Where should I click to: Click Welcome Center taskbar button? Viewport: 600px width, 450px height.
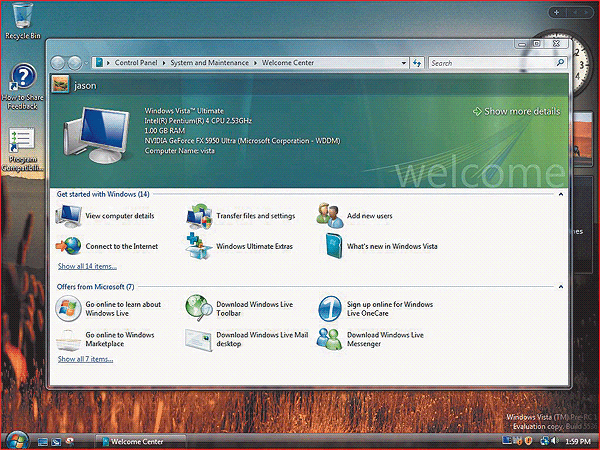140,442
